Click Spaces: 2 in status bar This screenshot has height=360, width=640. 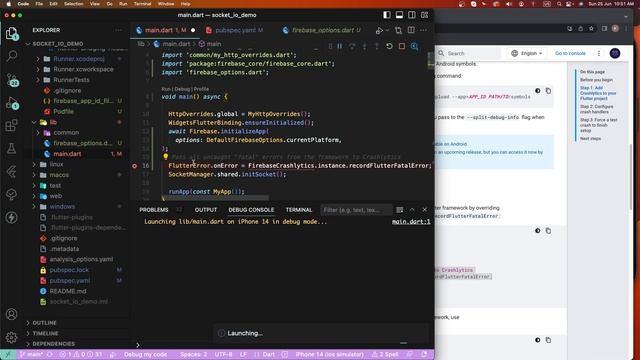coord(193,354)
